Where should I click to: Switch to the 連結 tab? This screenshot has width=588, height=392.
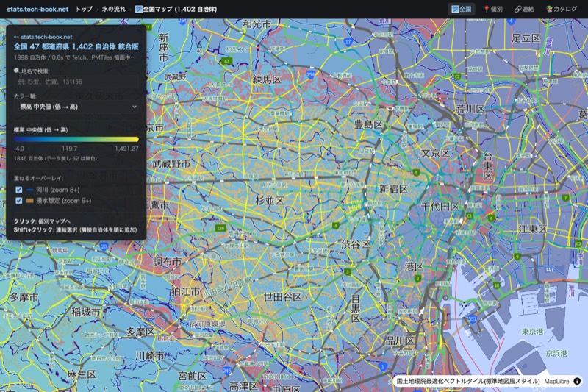point(524,9)
